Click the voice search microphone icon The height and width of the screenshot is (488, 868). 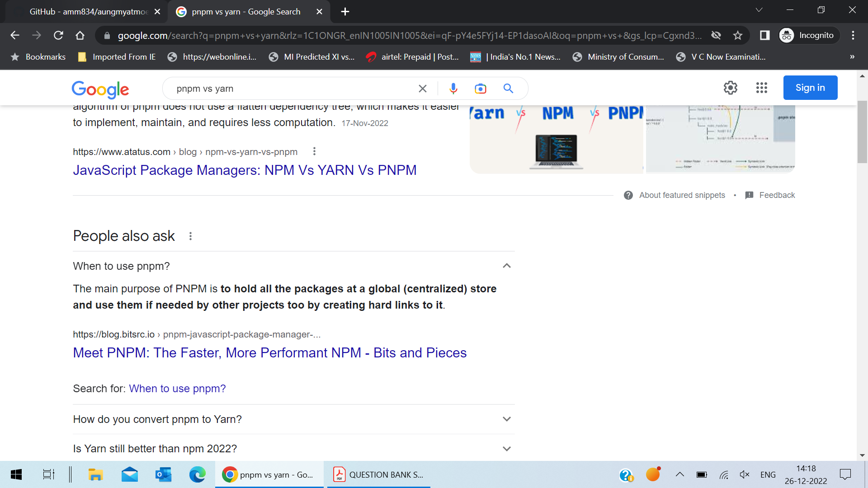pyautogui.click(x=453, y=89)
